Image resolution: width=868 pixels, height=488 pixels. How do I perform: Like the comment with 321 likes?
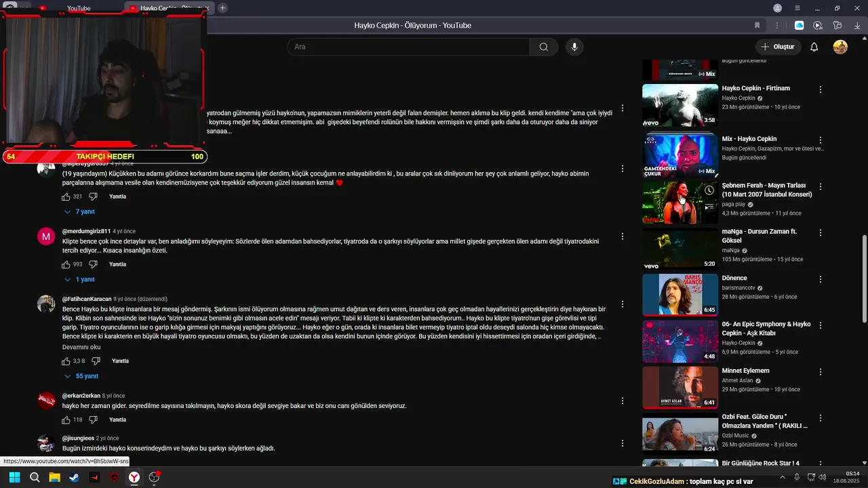tap(66, 197)
